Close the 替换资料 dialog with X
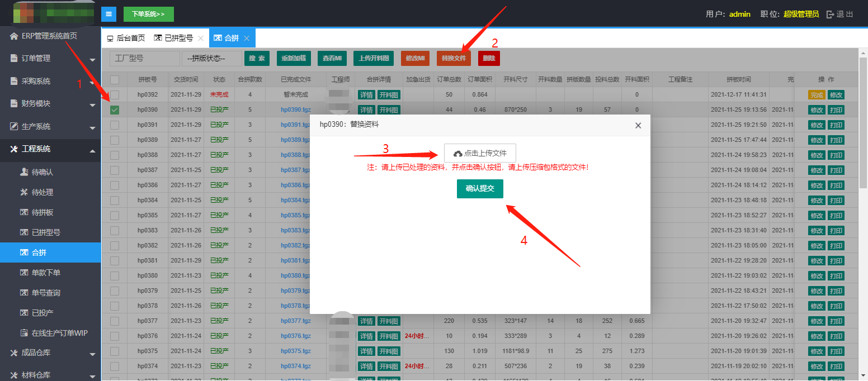 (x=638, y=126)
